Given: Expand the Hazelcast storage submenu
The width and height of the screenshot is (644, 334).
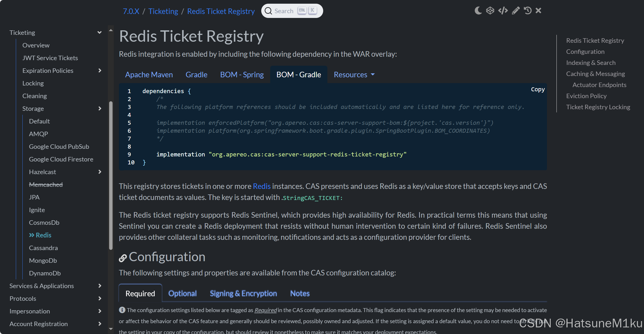Looking at the screenshot, I should tap(100, 172).
